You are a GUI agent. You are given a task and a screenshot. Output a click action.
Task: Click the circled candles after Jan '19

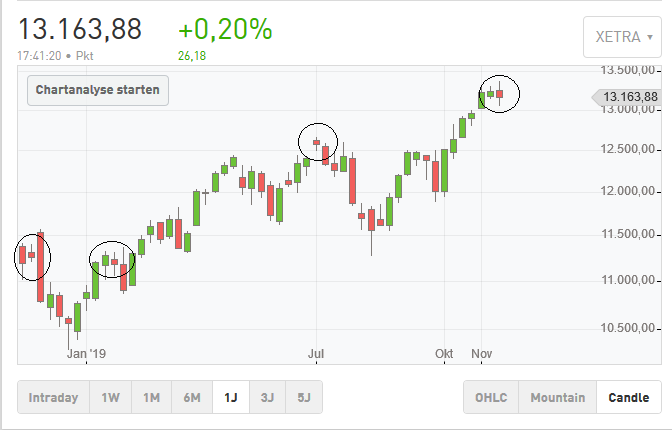coord(112,260)
